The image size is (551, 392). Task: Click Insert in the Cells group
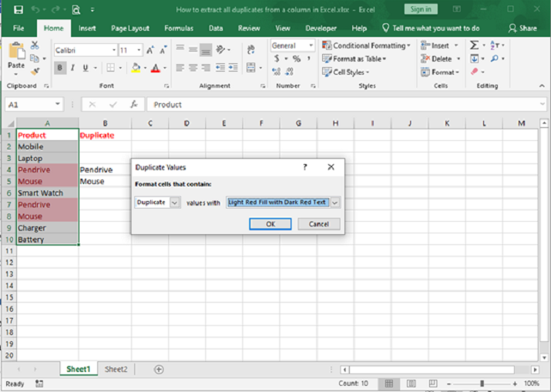[x=439, y=45]
